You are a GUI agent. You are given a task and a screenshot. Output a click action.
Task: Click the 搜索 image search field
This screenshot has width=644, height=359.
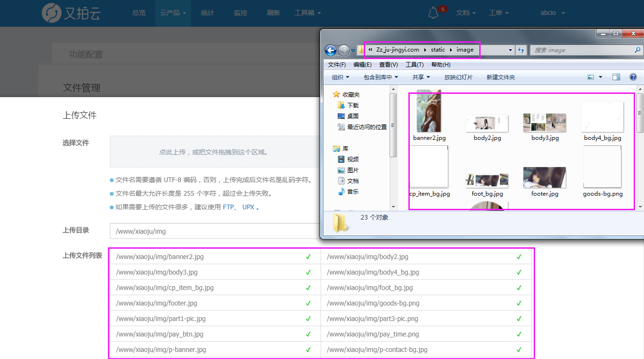coord(586,50)
